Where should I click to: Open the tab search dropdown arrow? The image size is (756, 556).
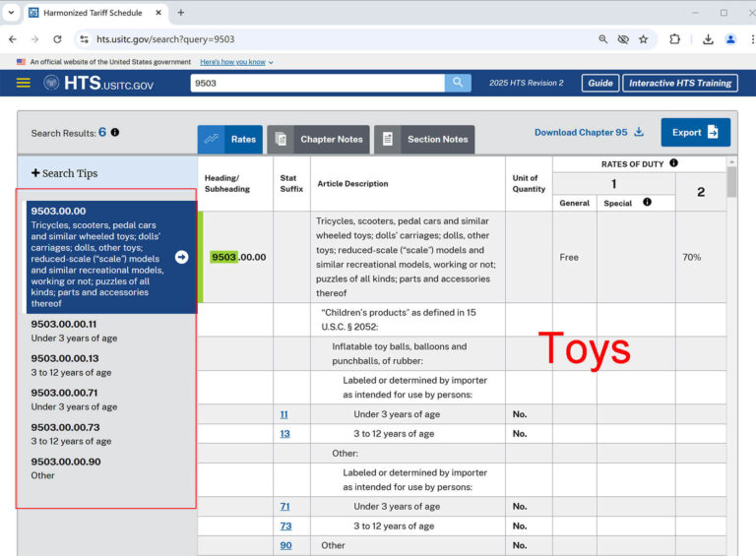click(x=11, y=13)
